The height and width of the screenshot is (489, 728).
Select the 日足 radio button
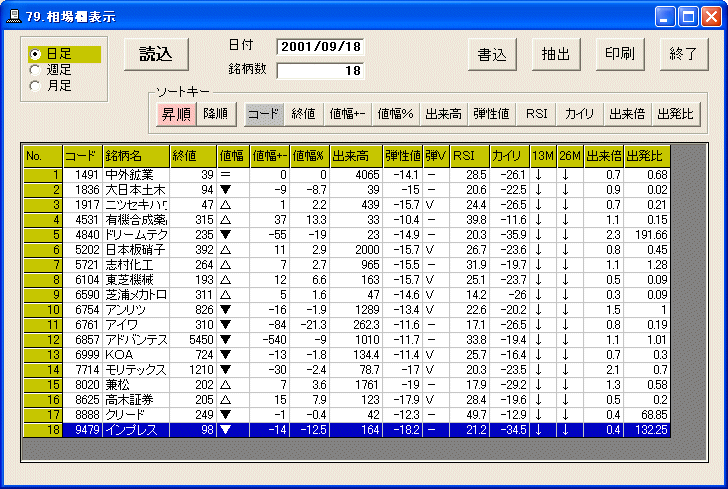click(37, 54)
